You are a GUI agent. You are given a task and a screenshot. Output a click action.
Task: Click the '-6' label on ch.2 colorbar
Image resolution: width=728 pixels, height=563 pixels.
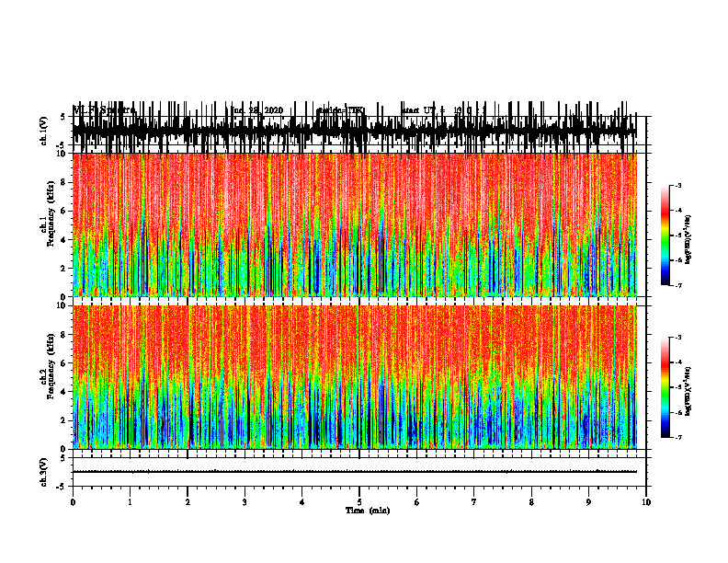click(x=677, y=412)
